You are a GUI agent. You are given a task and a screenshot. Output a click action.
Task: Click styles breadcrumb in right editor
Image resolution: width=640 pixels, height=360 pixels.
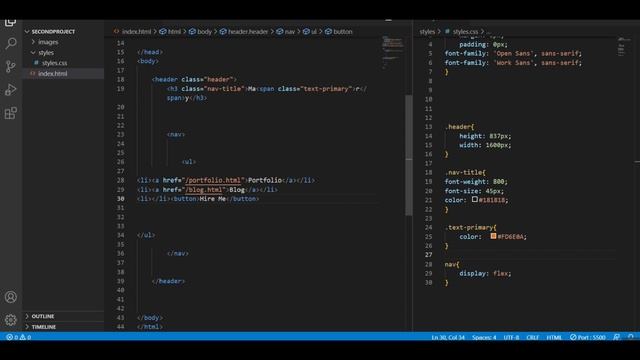[427, 31]
